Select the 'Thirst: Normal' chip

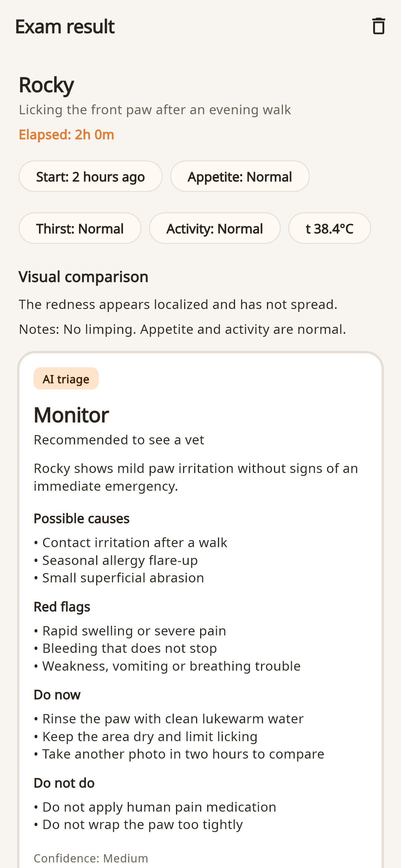(80, 228)
